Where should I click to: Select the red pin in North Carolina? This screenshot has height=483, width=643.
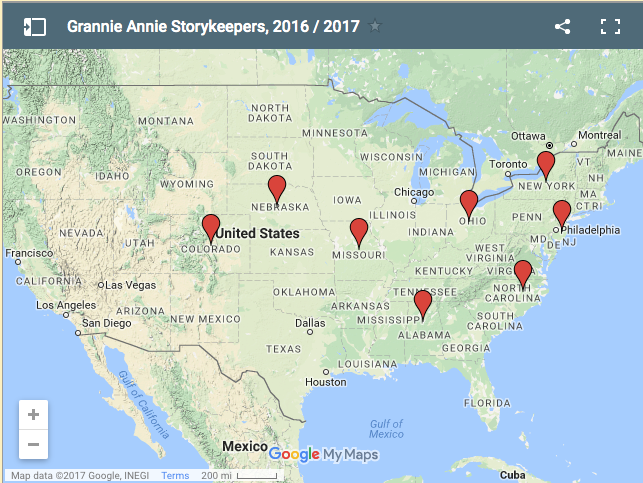coord(523,274)
